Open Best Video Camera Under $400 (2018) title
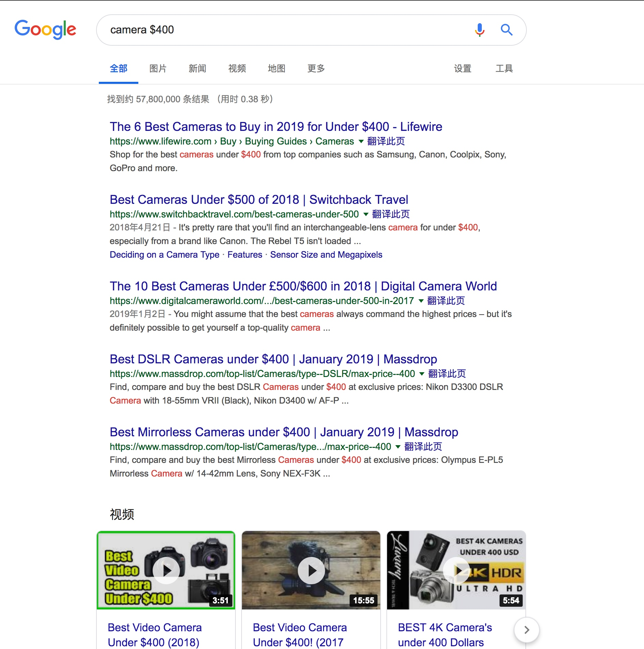Viewport: 644px width, 649px height. (x=155, y=635)
